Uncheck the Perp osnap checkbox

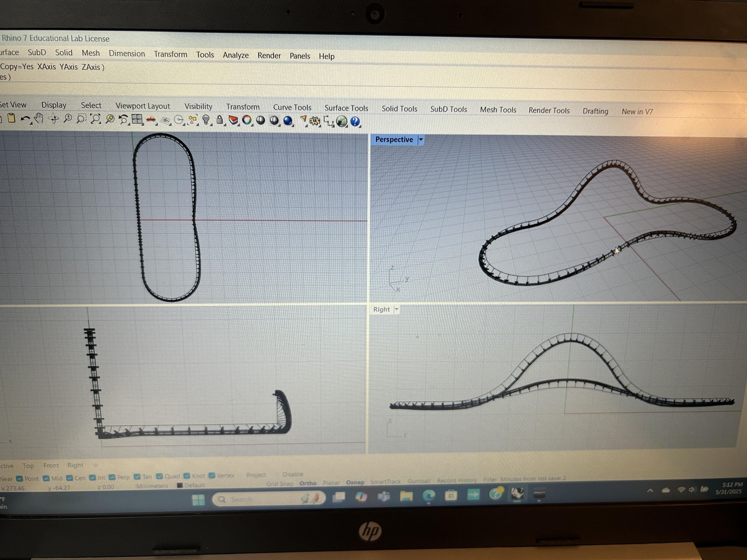tap(112, 477)
